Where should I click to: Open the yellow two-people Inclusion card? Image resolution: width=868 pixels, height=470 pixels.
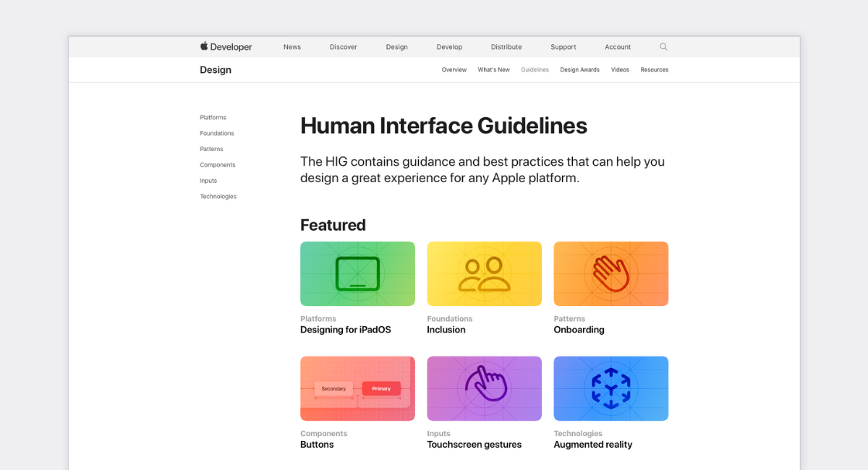click(x=484, y=273)
